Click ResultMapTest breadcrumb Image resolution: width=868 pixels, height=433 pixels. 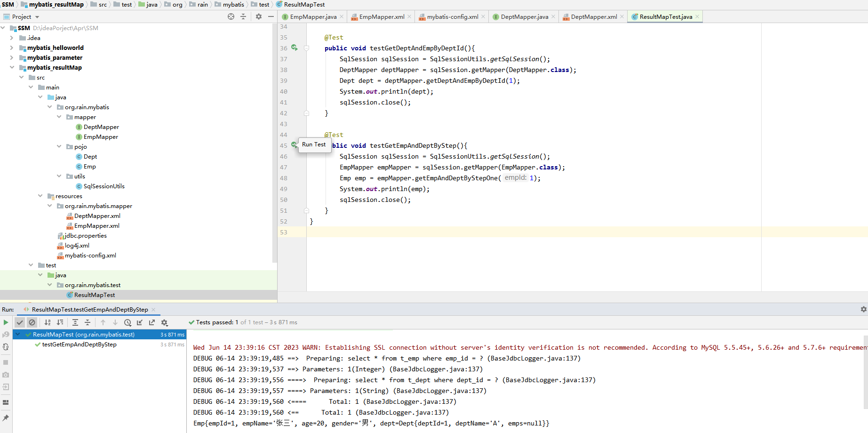[x=300, y=5]
